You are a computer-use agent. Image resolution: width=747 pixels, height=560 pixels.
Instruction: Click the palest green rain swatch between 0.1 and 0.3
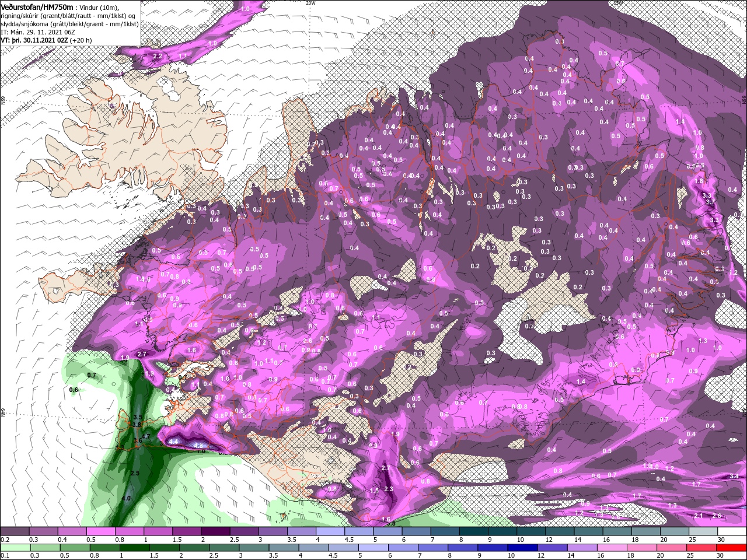tap(15, 548)
